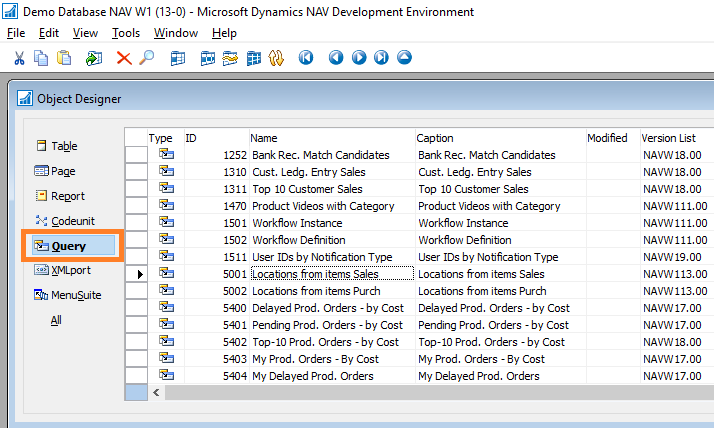
Task: Show All object types
Action: 56,320
